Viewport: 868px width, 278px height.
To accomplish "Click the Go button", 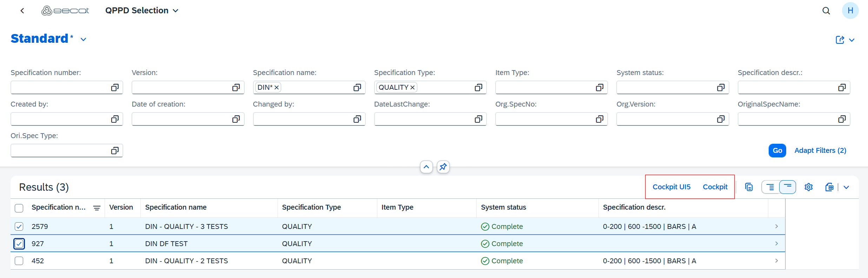I will click(x=777, y=150).
